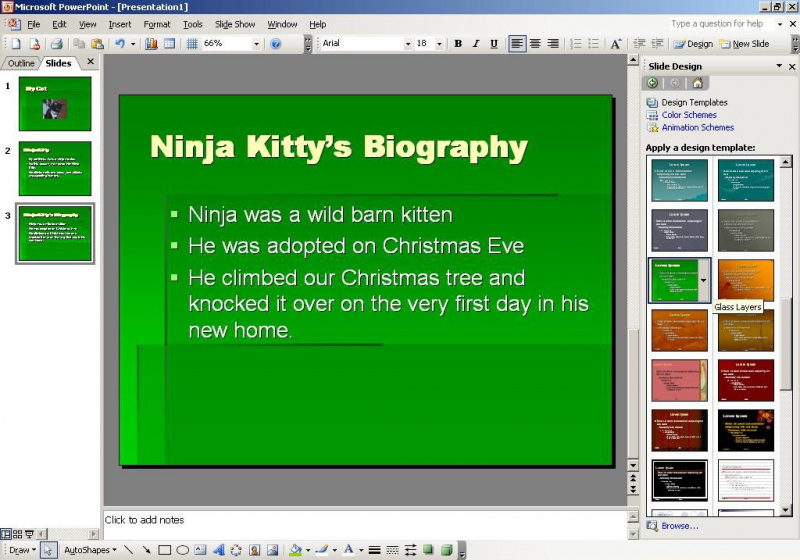Open Animation Schemes link
Screen dimensions: 800x560
[x=697, y=128]
